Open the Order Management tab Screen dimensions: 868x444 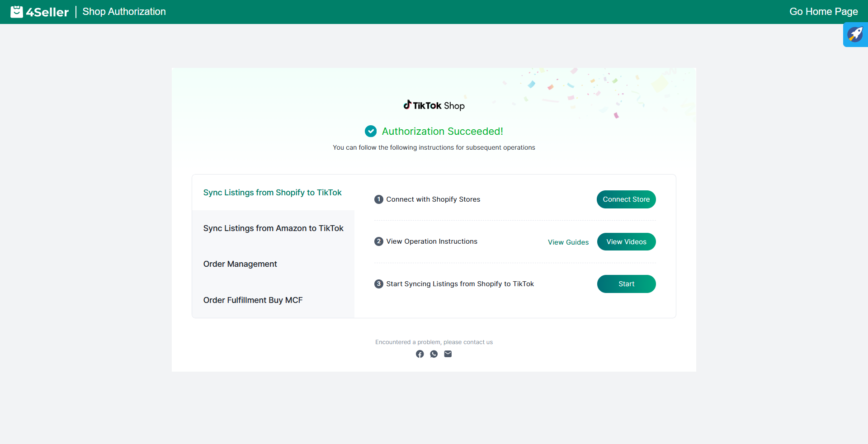[x=240, y=264]
